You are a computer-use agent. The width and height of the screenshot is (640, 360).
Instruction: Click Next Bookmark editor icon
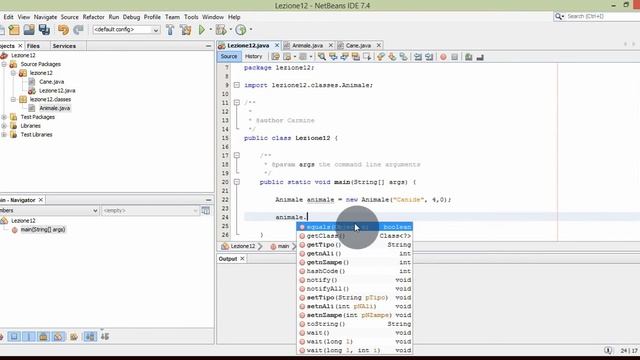pyautogui.click(x=392, y=57)
